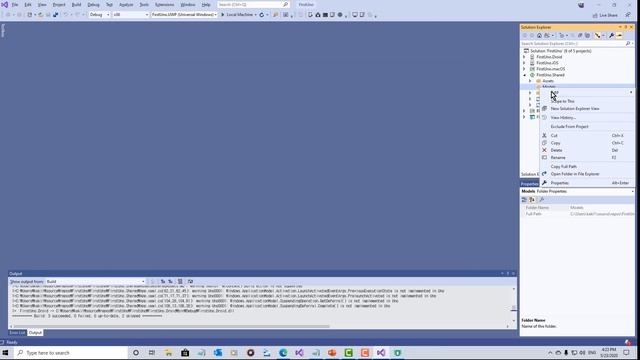Click the Clear All icon in Output toolbar

(180, 282)
